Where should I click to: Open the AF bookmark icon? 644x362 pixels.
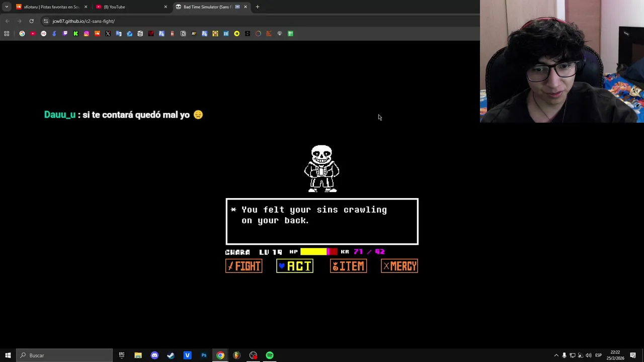[x=194, y=34]
